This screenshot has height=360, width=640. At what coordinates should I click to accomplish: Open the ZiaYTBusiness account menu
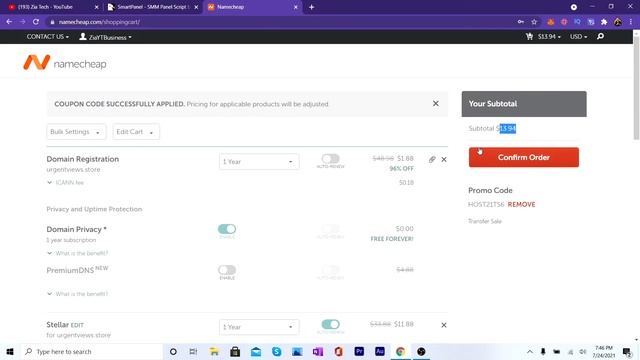tap(105, 37)
